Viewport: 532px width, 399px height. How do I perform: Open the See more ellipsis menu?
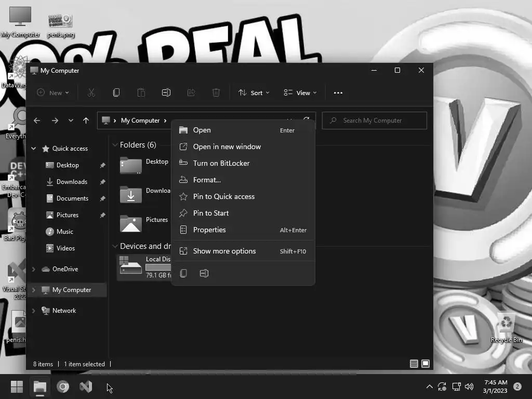338,92
